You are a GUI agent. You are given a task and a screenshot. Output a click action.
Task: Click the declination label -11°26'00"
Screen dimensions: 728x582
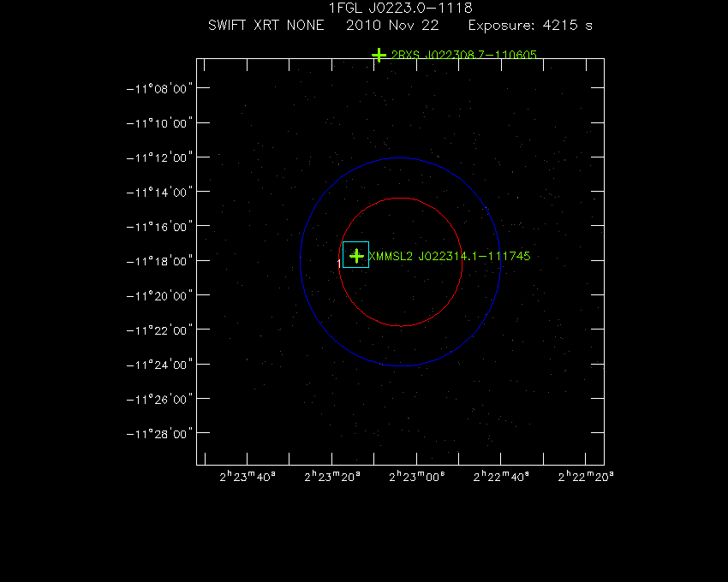click(159, 400)
